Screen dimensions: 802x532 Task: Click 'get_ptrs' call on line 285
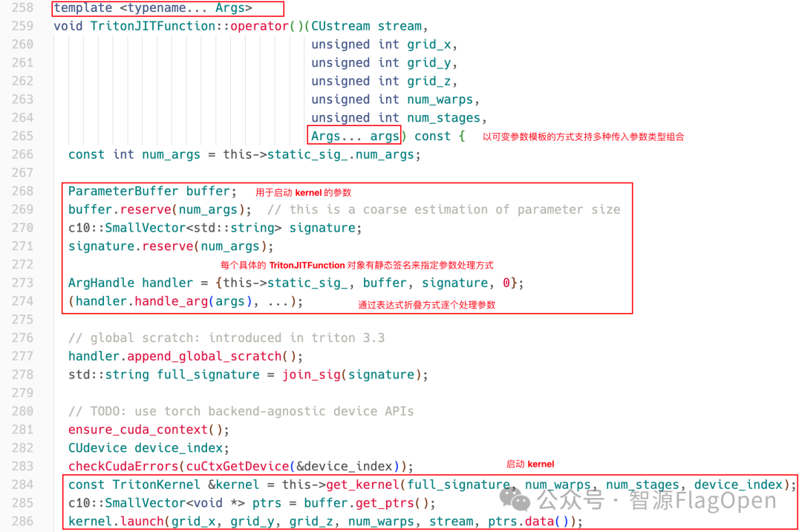[x=385, y=503]
